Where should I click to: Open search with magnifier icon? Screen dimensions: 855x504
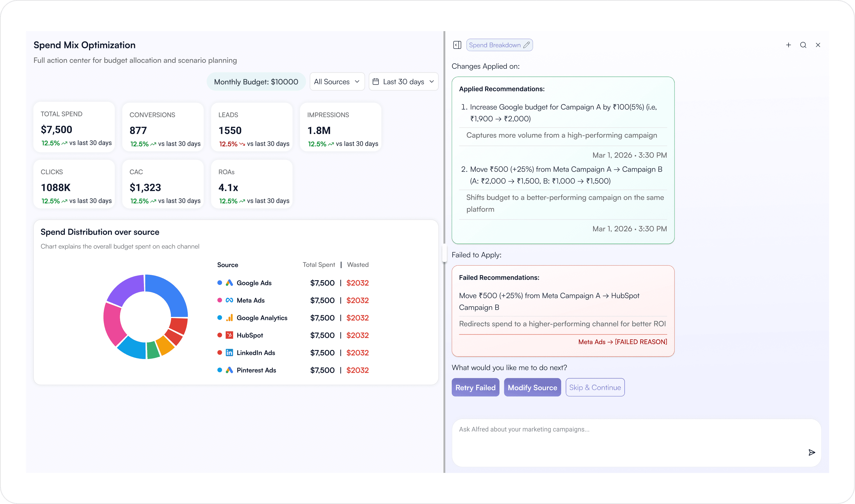click(x=803, y=45)
